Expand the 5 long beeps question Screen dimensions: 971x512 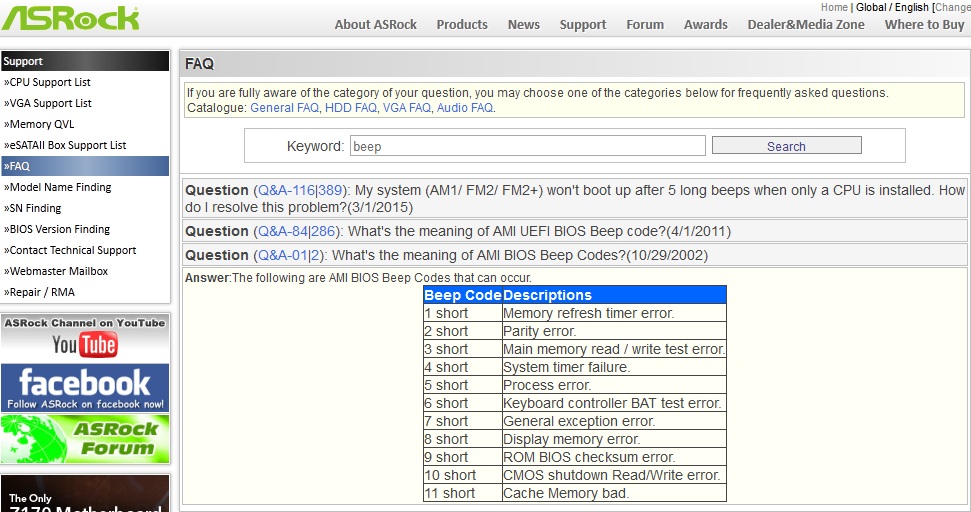click(574, 199)
